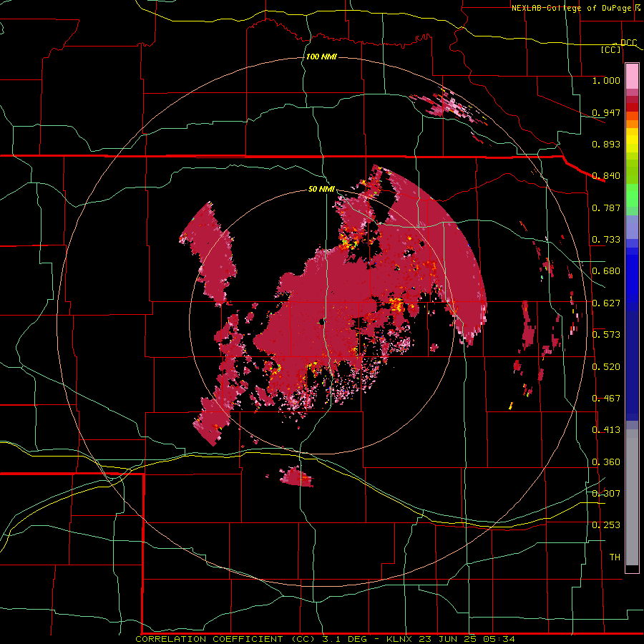This screenshot has width=644, height=644.
Task: Click the 0.840 color scale value
Action: pyautogui.click(x=606, y=176)
